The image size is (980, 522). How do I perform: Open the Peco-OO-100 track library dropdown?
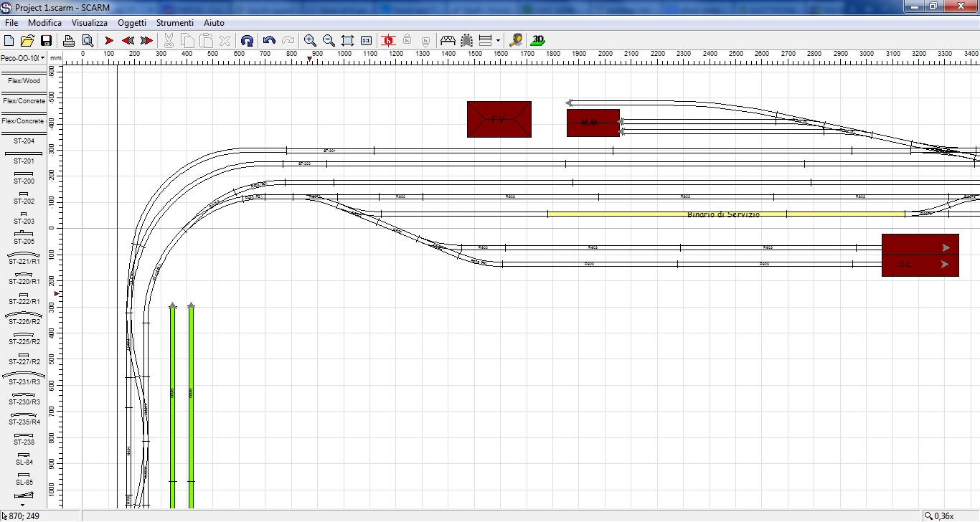click(x=23, y=58)
